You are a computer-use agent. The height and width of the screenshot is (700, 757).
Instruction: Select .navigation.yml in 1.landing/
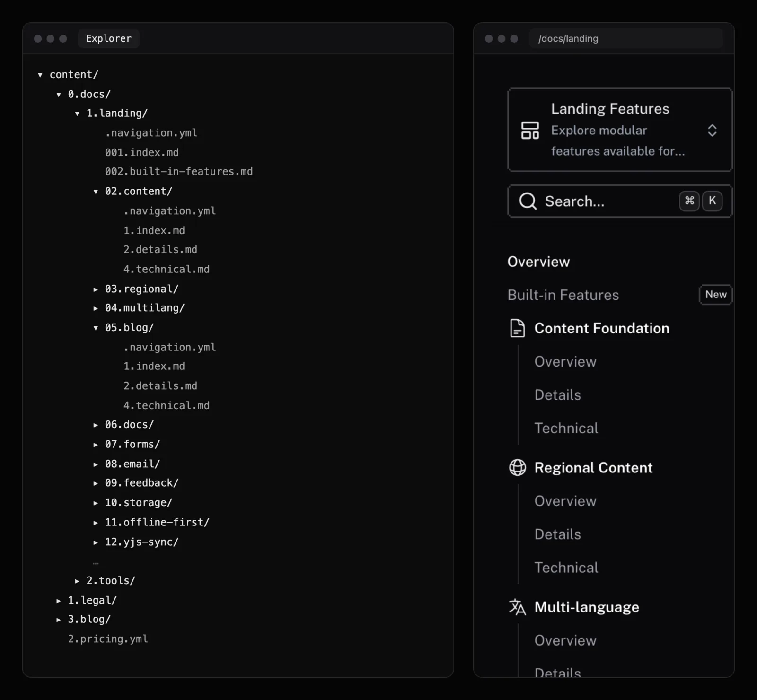[x=151, y=133]
